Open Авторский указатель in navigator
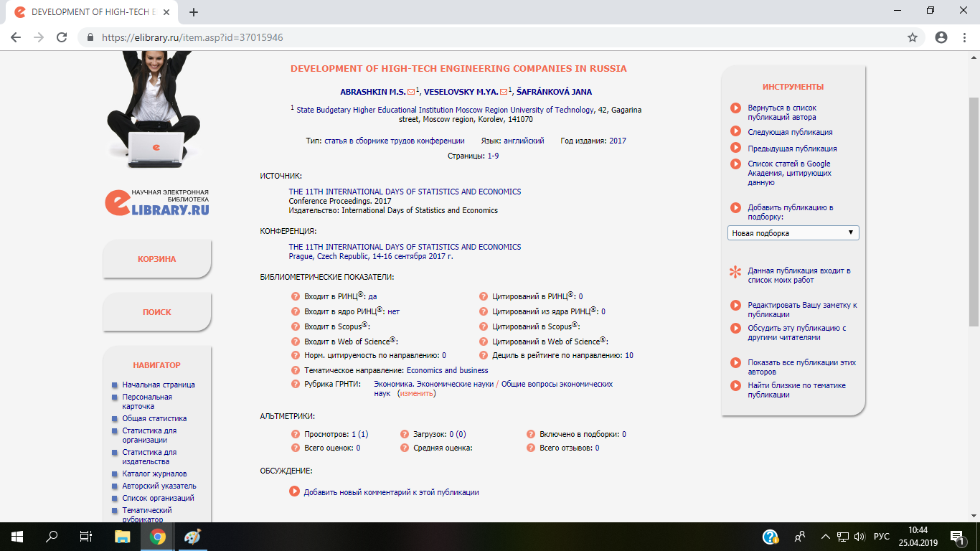The height and width of the screenshot is (551, 980). 159,486
